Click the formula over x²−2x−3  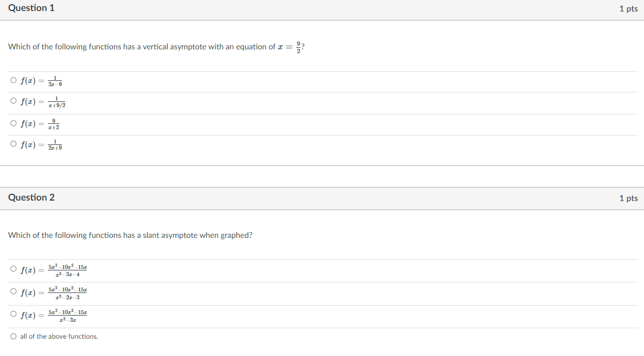coord(54,292)
